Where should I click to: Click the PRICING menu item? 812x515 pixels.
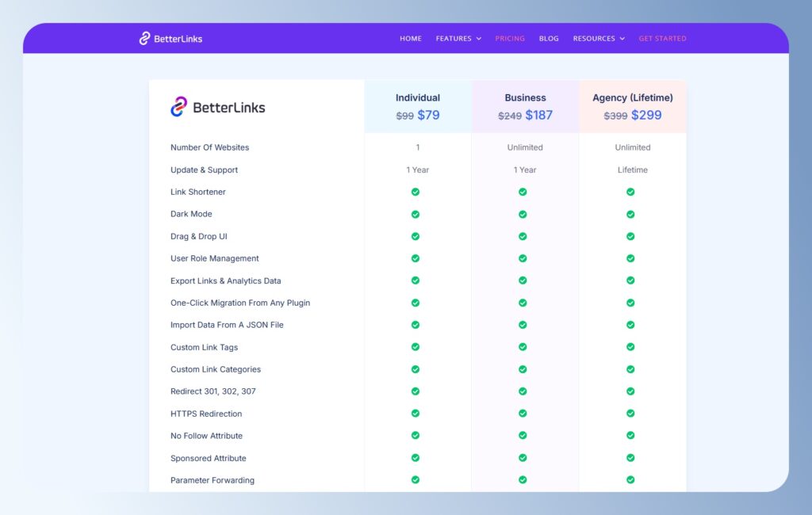pos(510,38)
